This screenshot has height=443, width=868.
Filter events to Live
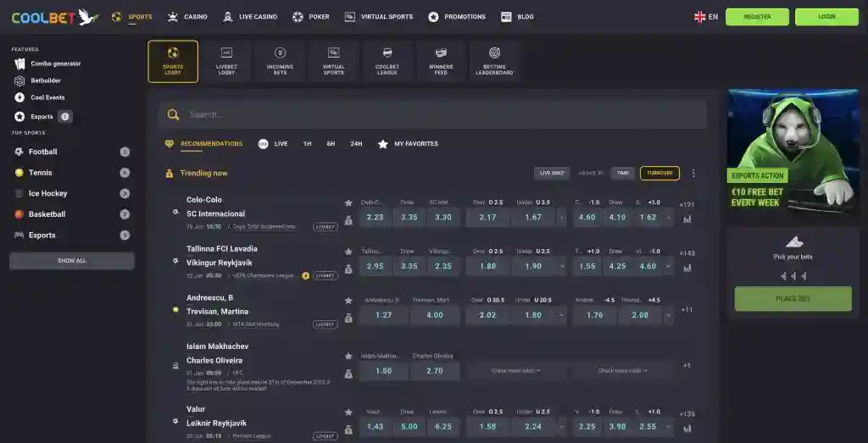(x=273, y=144)
